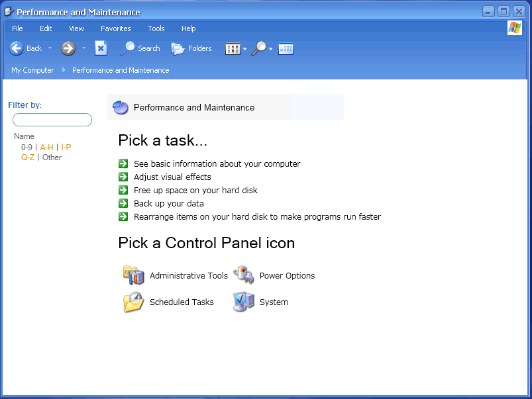The height and width of the screenshot is (399, 532).
Task: Click green arrow beside Back up your data
Action: 123,203
